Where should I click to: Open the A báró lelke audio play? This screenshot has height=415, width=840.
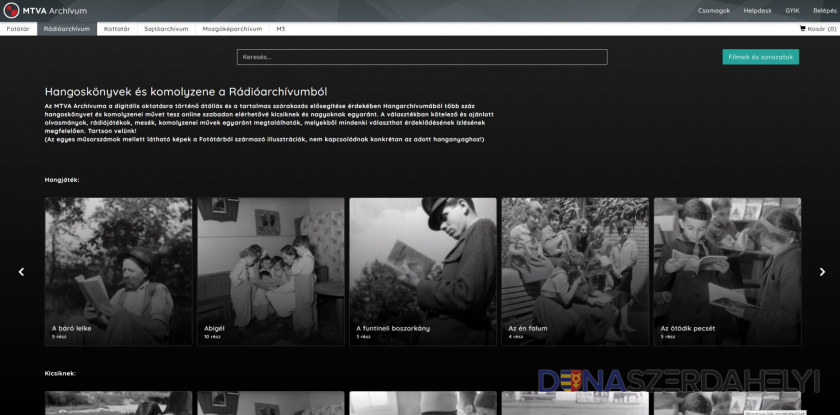118,271
